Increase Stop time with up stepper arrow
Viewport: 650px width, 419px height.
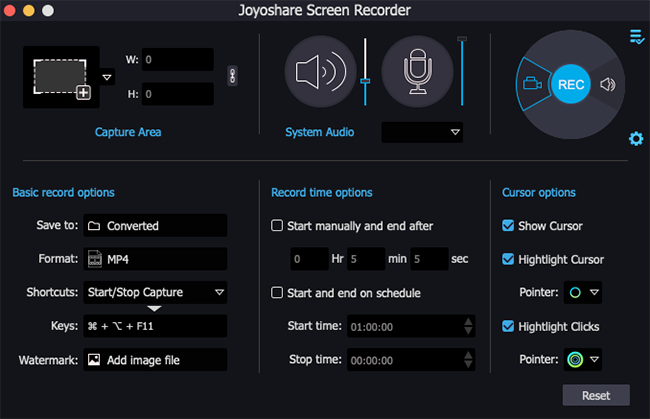coord(468,355)
